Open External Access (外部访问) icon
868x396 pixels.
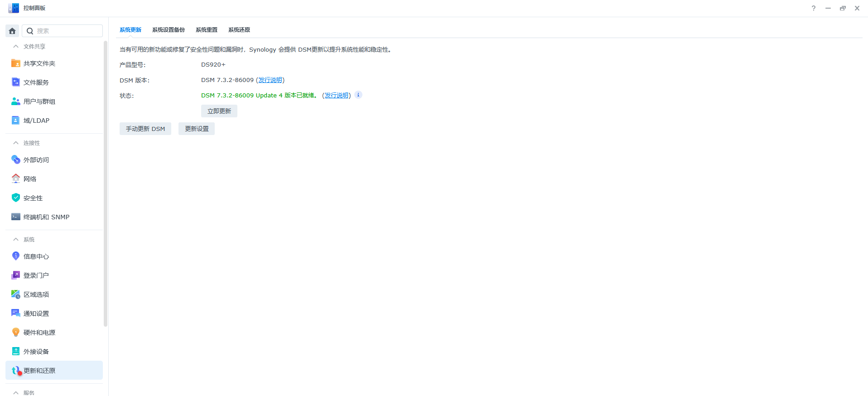point(15,159)
